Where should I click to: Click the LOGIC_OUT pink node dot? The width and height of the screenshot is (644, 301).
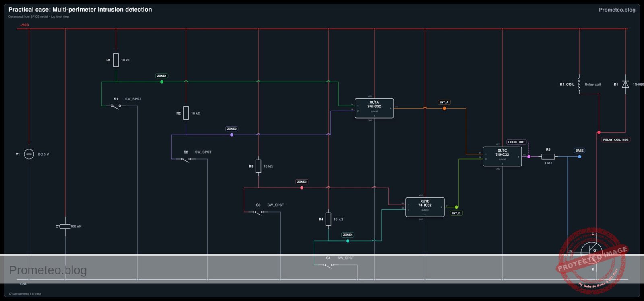point(529,156)
